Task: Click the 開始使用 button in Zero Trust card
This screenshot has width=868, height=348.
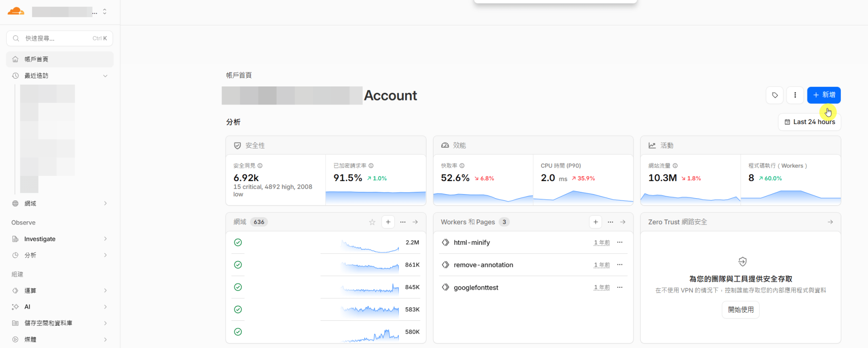Action: tap(741, 310)
